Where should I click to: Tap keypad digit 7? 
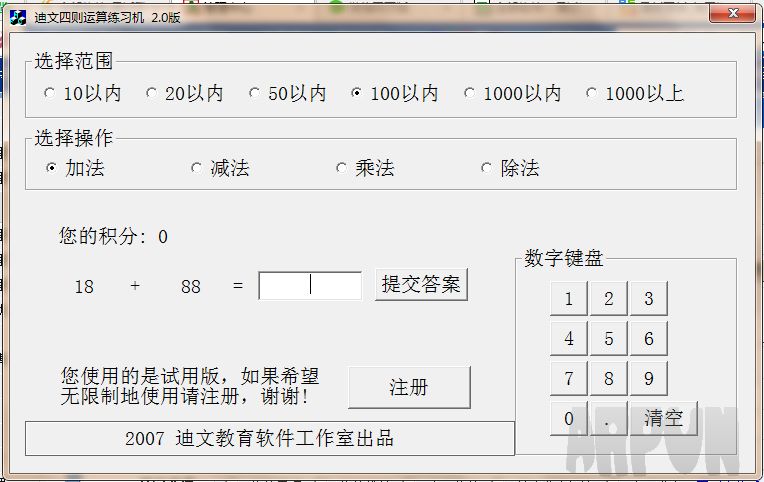coord(569,378)
